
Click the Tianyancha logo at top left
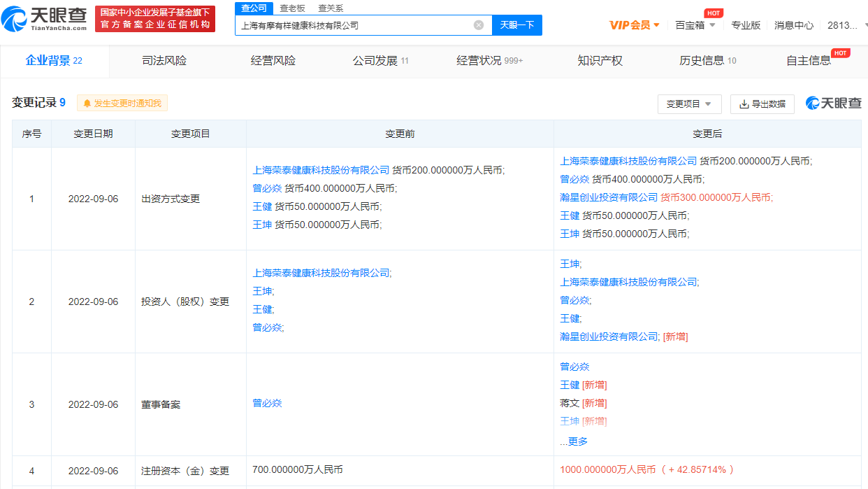(45, 19)
